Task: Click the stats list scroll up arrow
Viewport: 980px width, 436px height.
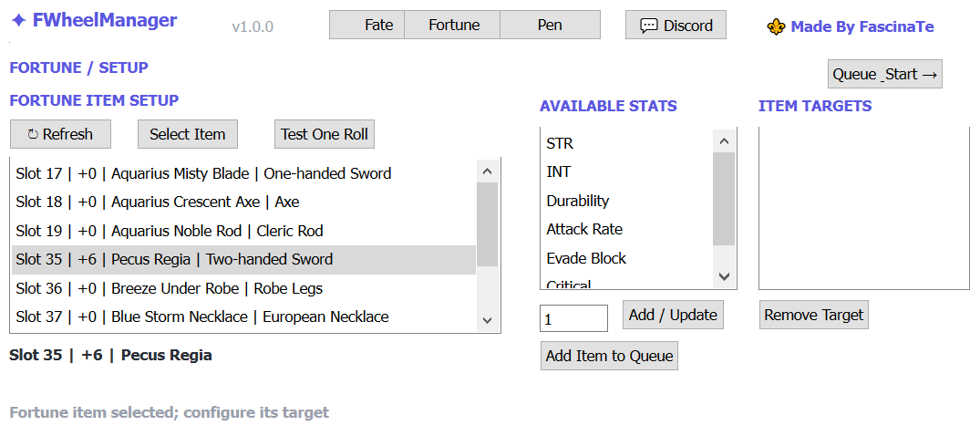Action: 725,141
